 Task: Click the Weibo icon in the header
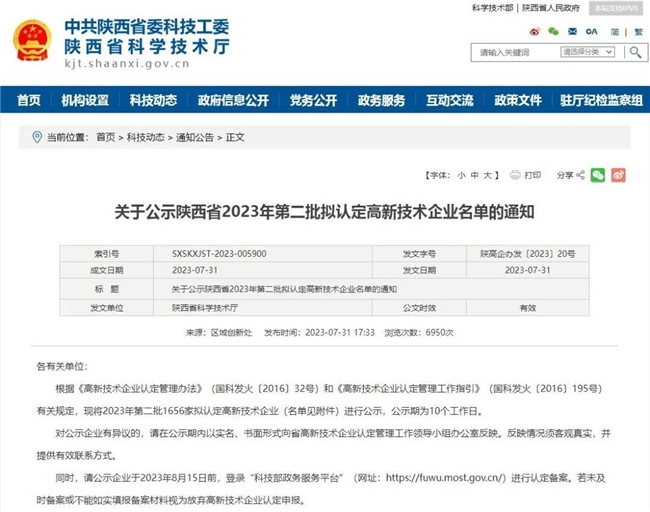coord(533,31)
